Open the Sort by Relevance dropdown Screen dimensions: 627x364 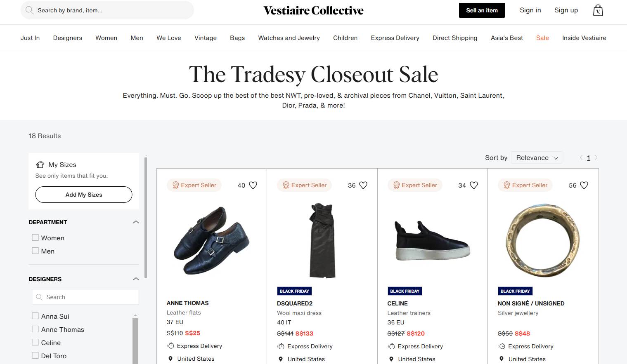[536, 157]
